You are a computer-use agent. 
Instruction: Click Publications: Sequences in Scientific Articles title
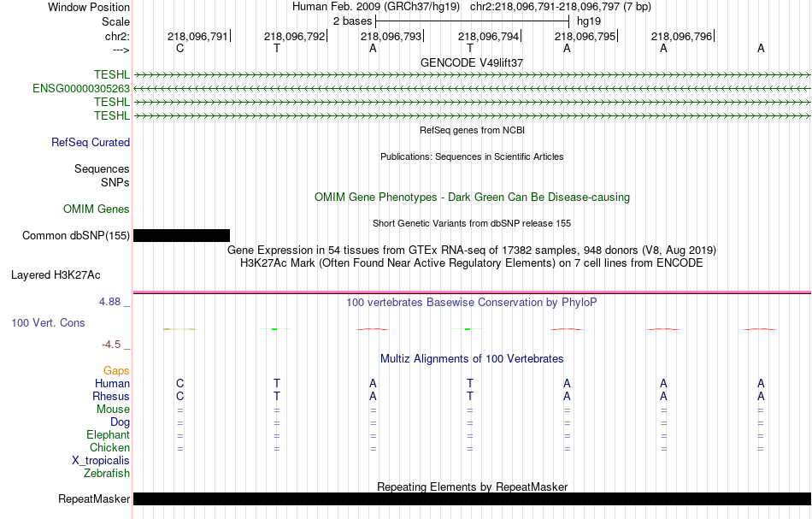(472, 156)
